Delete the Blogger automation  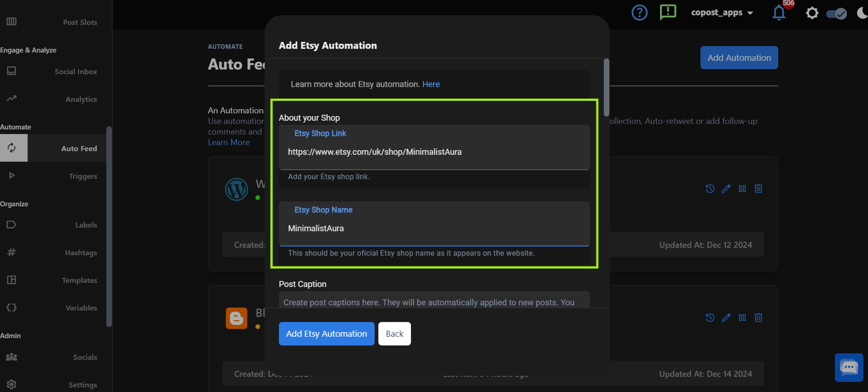click(x=758, y=317)
